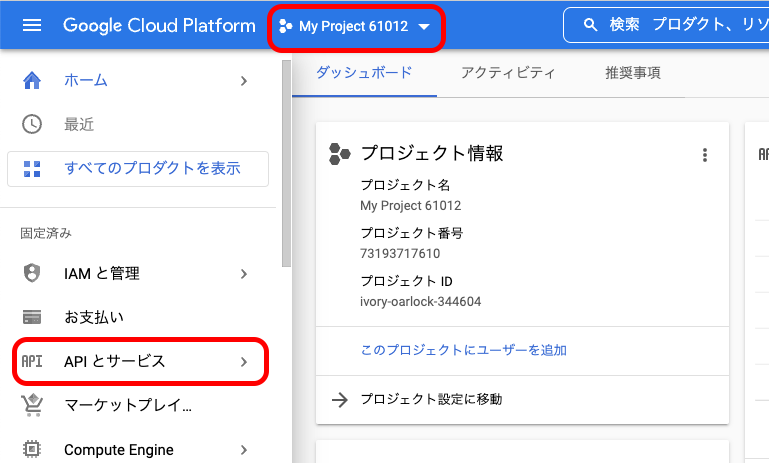The image size is (769, 463).
Task: Expand the ホーム submenu chevron
Action: pos(244,80)
